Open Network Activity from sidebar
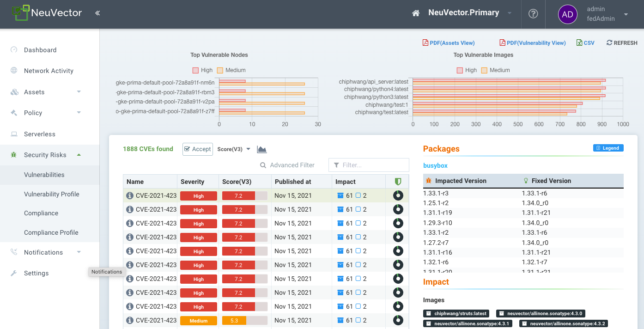Screen dimensions: 644x329 49,71
